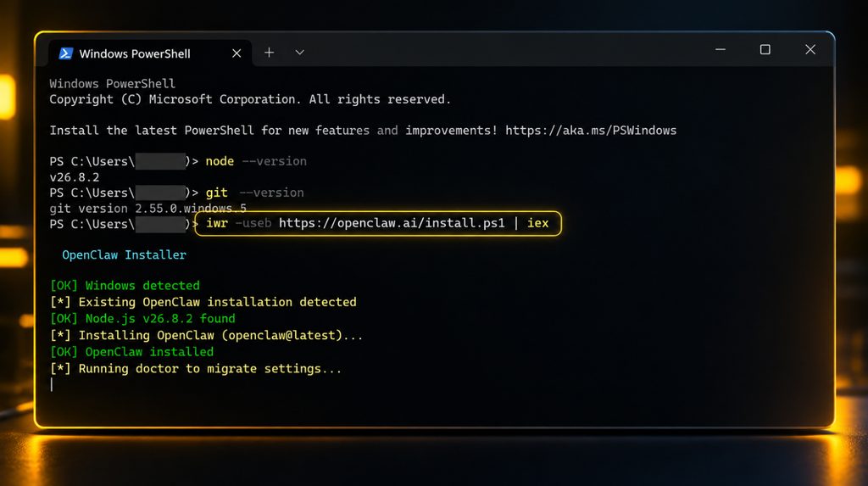The height and width of the screenshot is (486, 868).
Task: Click the '[OK] OpenClaw installed' line
Action: tap(131, 352)
